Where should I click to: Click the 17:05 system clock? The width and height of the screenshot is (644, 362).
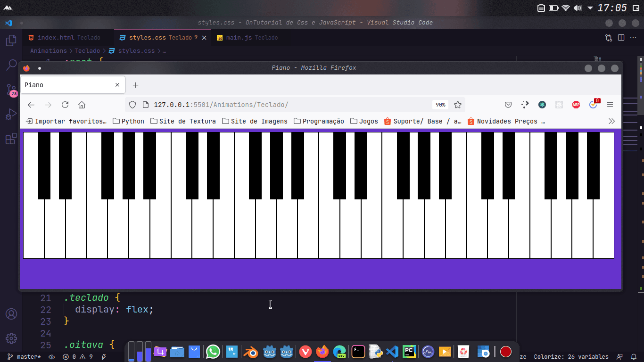(612, 8)
